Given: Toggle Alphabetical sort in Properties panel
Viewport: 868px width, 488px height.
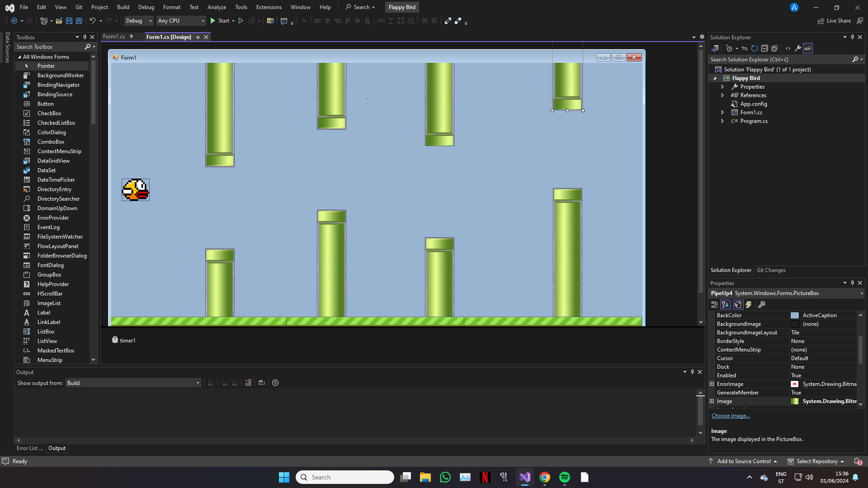Looking at the screenshot, I should pyautogui.click(x=725, y=305).
